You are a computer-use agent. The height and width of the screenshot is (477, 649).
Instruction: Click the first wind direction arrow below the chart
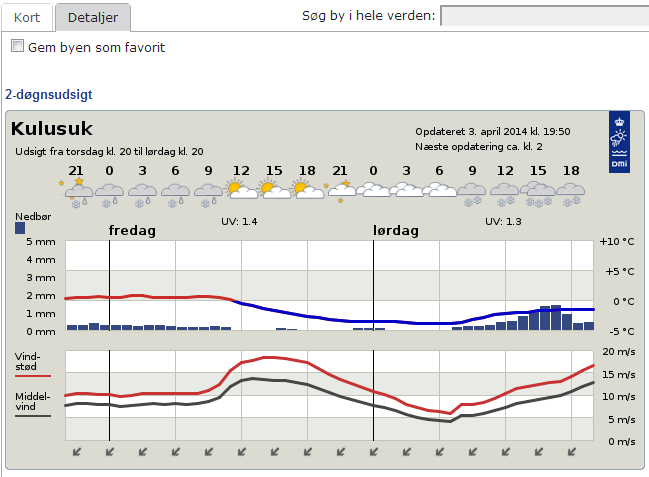coord(77,452)
